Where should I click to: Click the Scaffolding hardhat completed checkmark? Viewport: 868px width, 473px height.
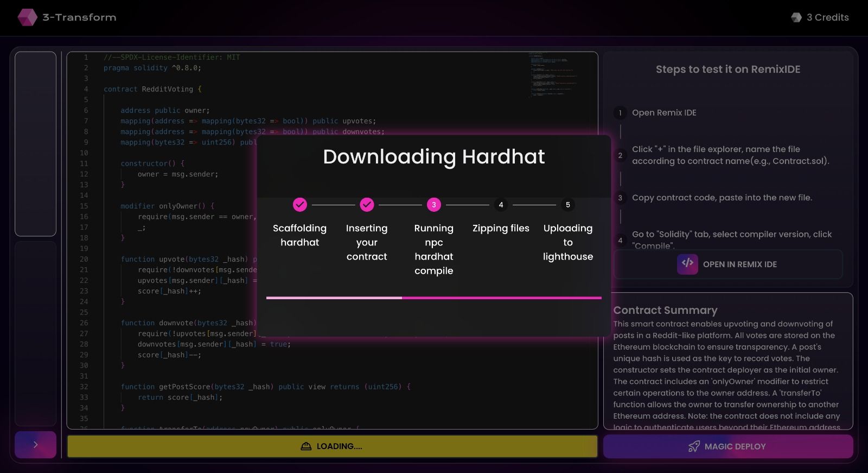(300, 205)
